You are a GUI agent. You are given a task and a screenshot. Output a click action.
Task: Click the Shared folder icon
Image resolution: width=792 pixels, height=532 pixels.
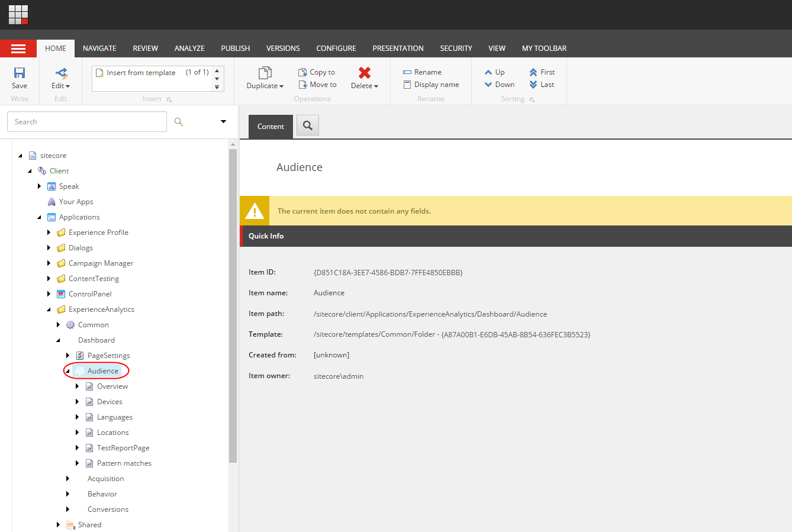(x=70, y=525)
